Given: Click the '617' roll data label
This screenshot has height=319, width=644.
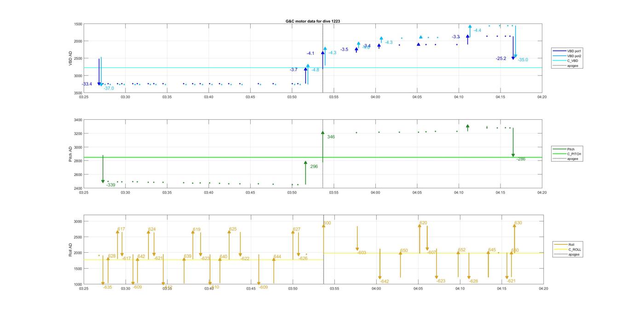Looking at the screenshot, I should click(x=121, y=229).
